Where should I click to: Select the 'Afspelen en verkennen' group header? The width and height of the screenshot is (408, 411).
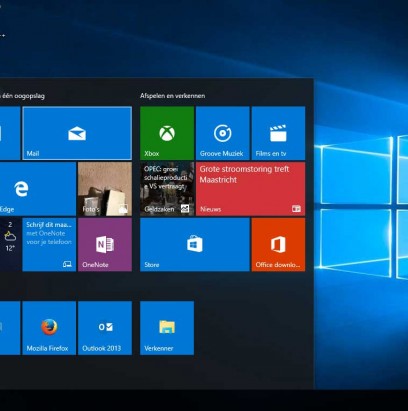pos(172,96)
